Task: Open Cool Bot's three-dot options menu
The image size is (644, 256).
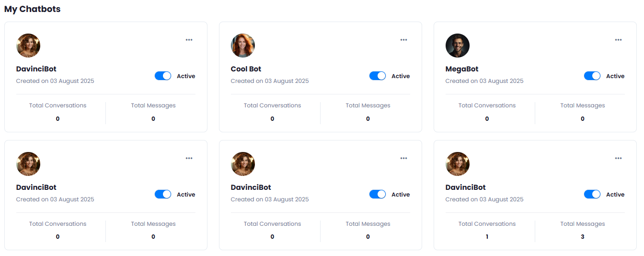Action: pyautogui.click(x=403, y=40)
